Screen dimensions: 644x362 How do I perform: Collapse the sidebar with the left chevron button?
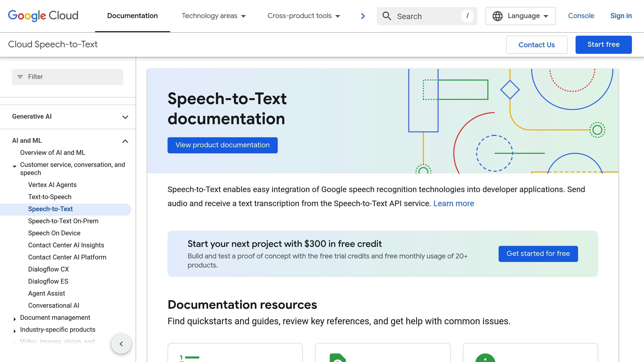121,344
